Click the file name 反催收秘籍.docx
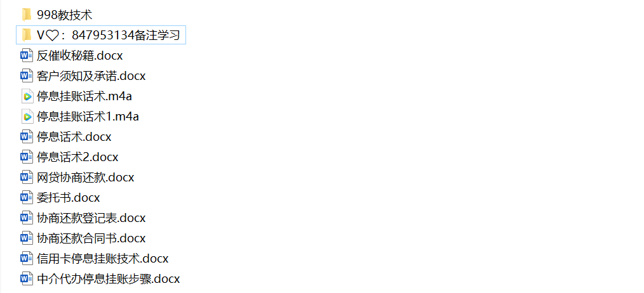Viewport: 644px width, 293px height. point(79,55)
